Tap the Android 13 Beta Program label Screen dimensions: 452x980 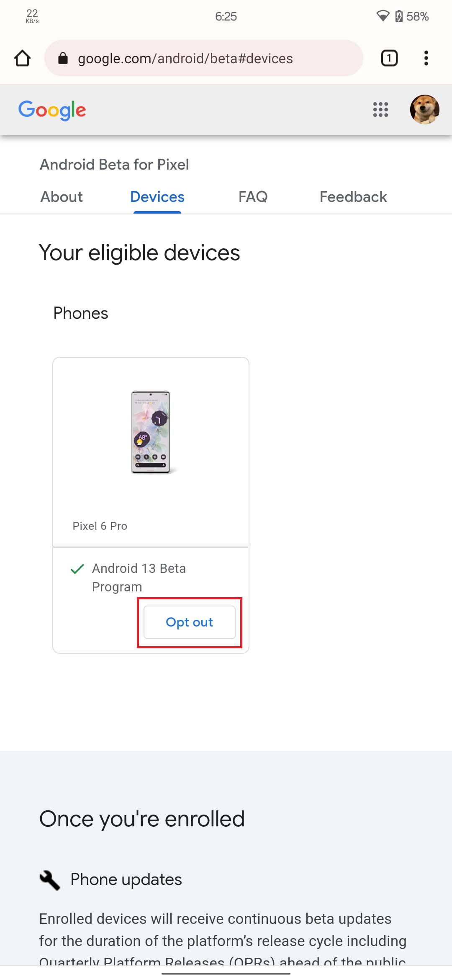point(139,577)
